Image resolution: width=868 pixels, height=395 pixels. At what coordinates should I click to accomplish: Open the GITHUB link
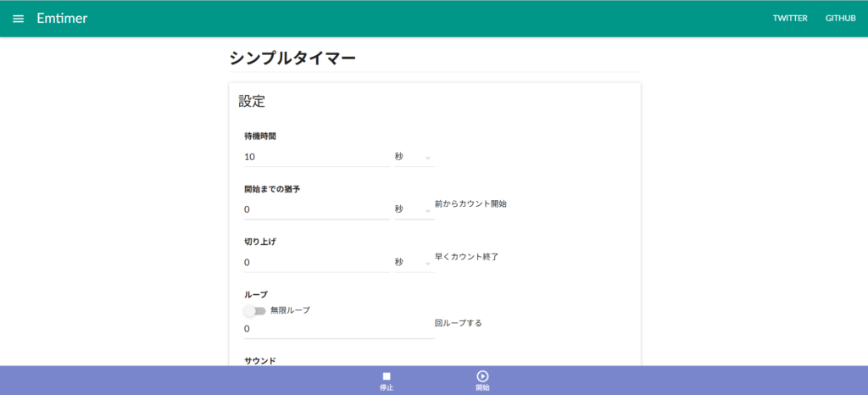841,19
